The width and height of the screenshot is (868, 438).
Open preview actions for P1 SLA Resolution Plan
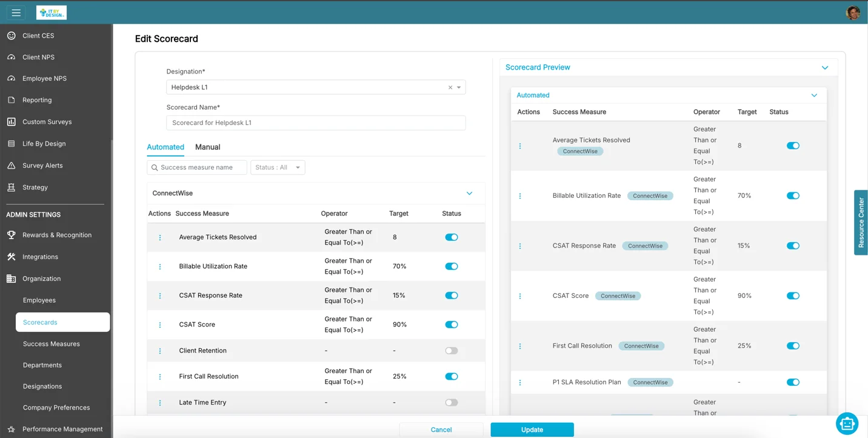pos(520,383)
